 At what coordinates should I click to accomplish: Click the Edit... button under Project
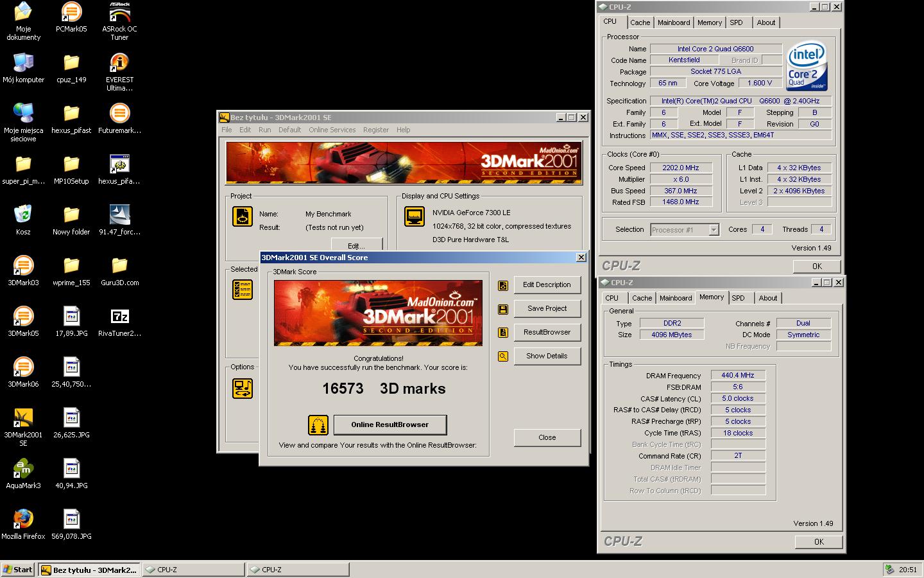[x=356, y=245]
